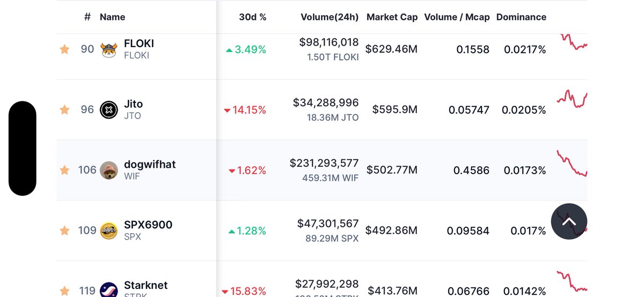Click the 0.06766 volume/mcap ratio

tap(469, 291)
